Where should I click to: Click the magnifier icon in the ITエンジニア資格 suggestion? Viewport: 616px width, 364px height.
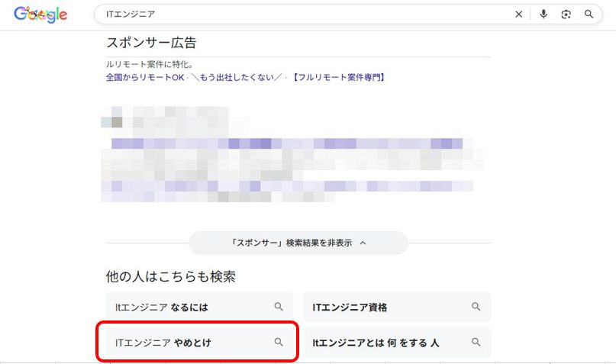(476, 307)
